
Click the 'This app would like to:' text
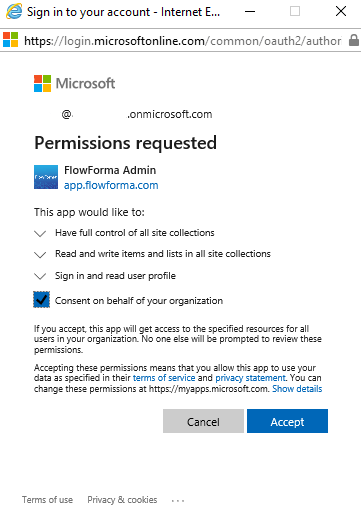point(89,212)
